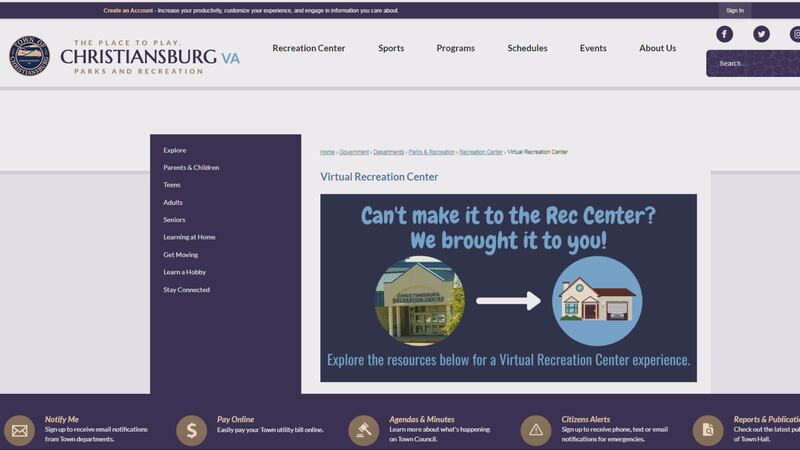Click the Virtual Recreation Center banner image

click(x=508, y=288)
